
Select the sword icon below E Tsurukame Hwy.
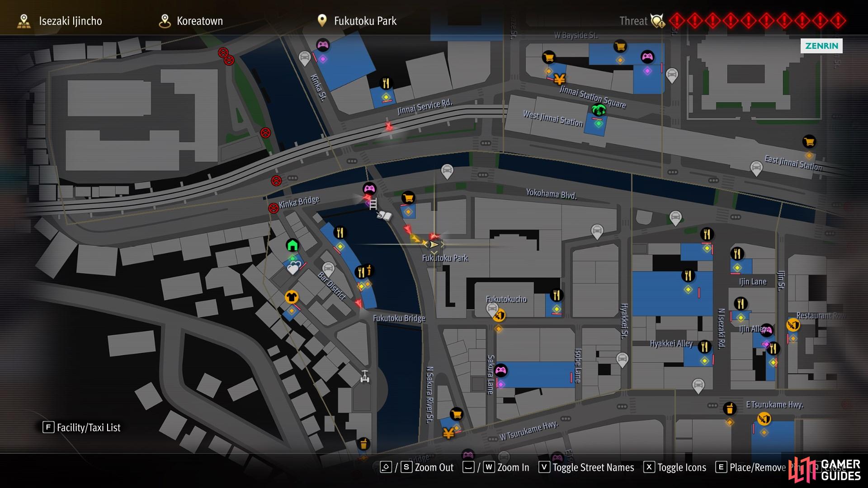(x=764, y=418)
